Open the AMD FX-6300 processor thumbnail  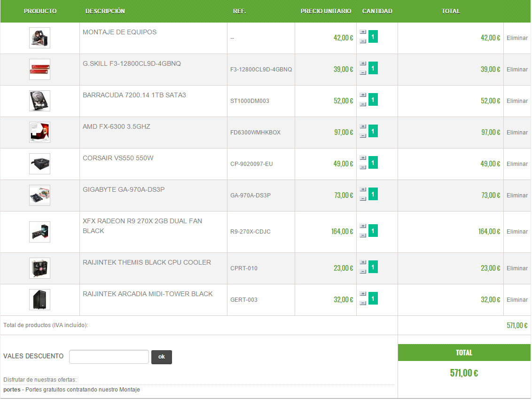(x=39, y=133)
